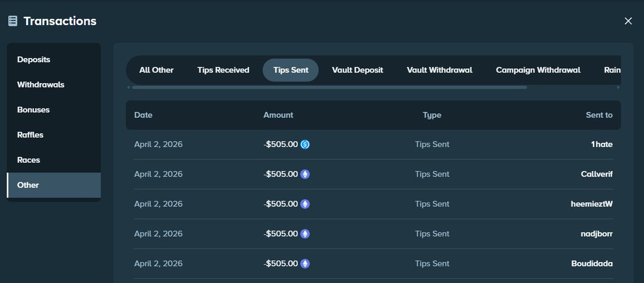The width and height of the screenshot is (644, 283).
Task: Click Tips Sent type in 1hate row
Action: [432, 144]
